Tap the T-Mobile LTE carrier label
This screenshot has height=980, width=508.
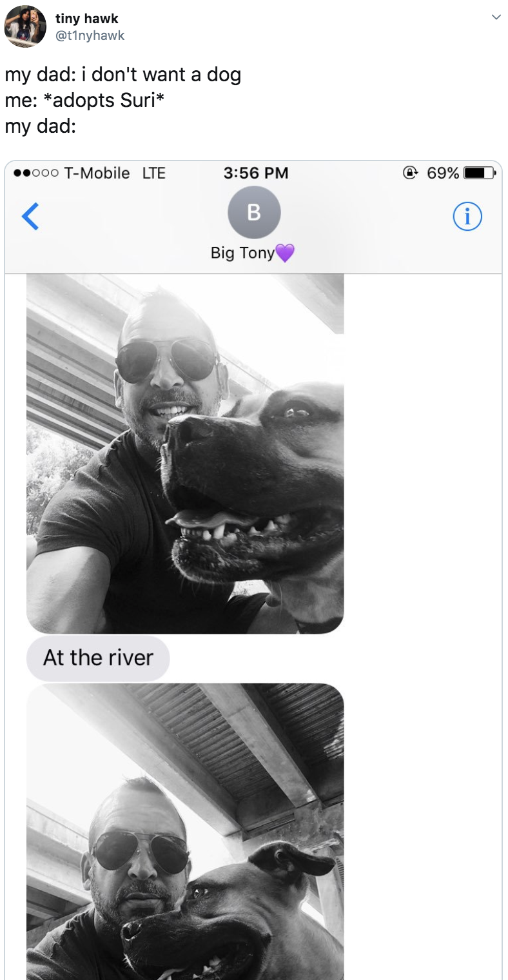coord(115,173)
